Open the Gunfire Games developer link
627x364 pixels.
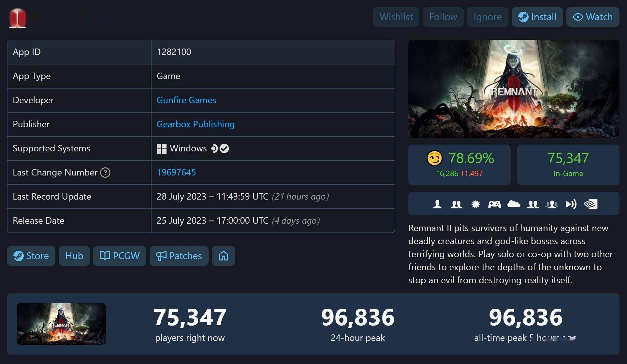click(186, 100)
